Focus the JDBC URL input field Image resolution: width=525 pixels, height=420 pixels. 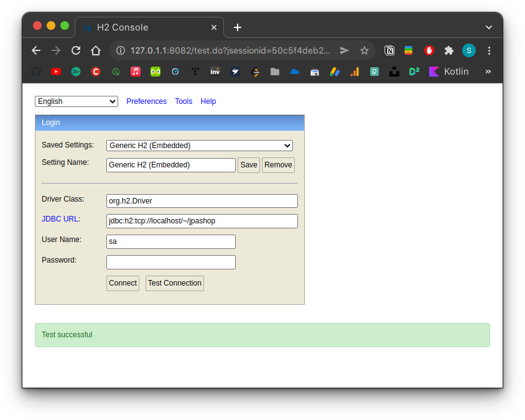click(x=202, y=221)
